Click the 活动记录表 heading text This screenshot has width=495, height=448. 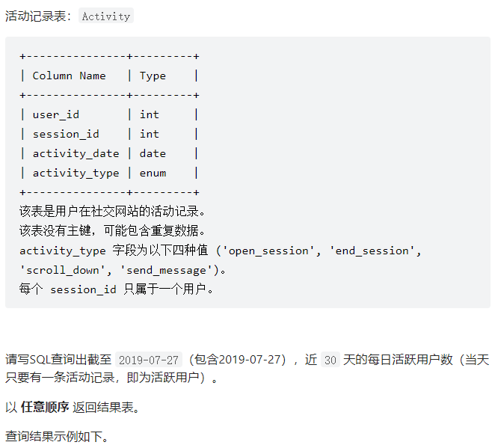(x=36, y=16)
